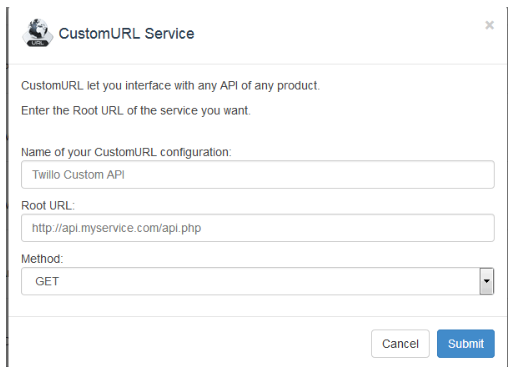
Task: Click the 'CustomURL let you interface' description
Action: (170, 86)
